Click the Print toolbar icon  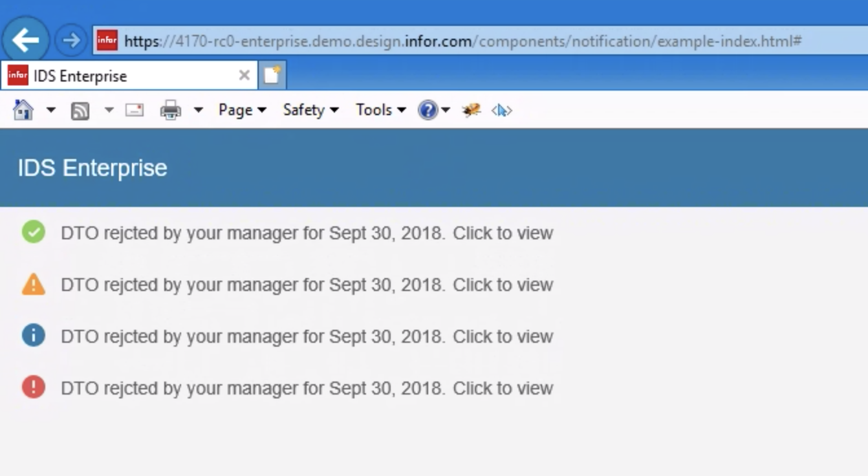coord(171,111)
